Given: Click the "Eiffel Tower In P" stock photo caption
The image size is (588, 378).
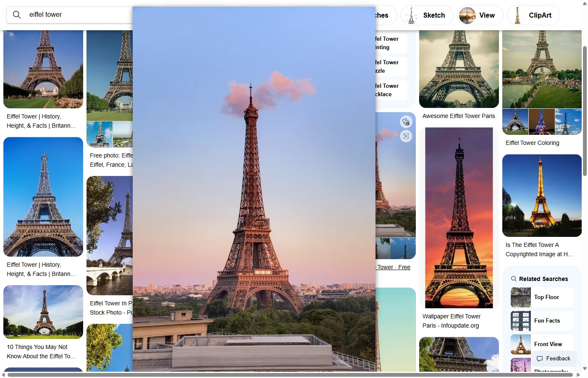Looking at the screenshot, I should [x=111, y=308].
